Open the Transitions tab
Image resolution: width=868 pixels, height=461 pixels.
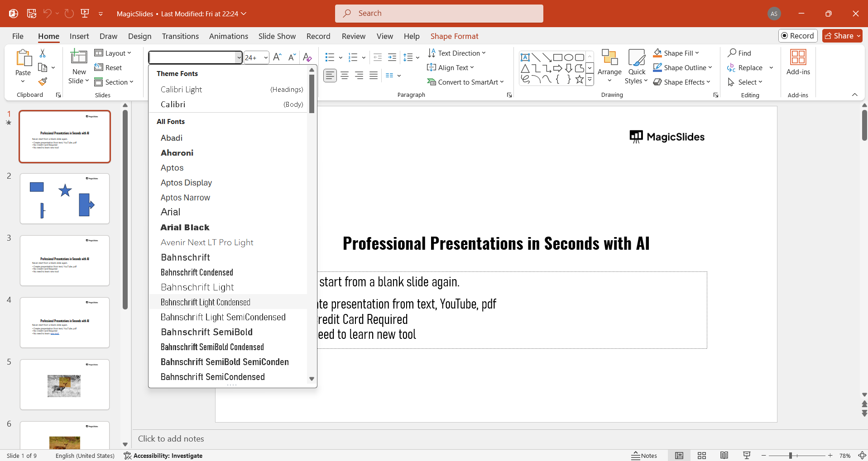(180, 36)
